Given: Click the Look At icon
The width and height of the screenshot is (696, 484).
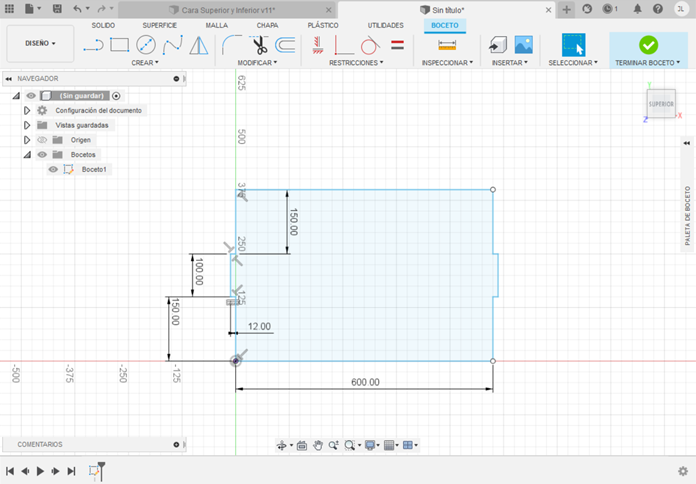Looking at the screenshot, I should tap(302, 445).
